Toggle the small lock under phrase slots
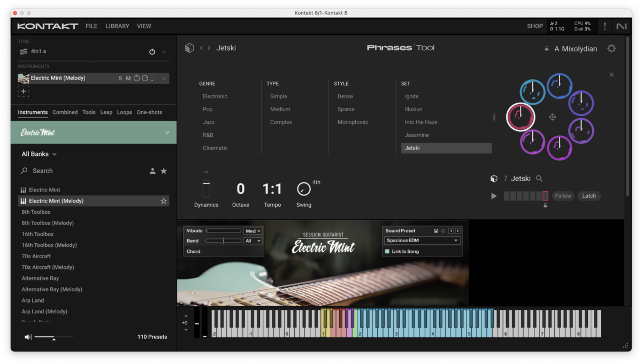This screenshot has width=642, height=364. point(545,206)
